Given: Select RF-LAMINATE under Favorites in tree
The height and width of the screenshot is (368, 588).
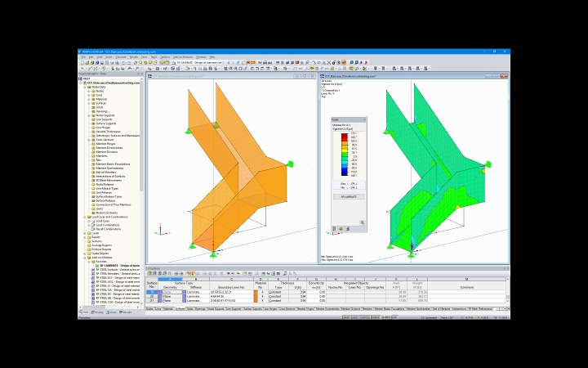Looking at the screenshot, I should point(120,266).
